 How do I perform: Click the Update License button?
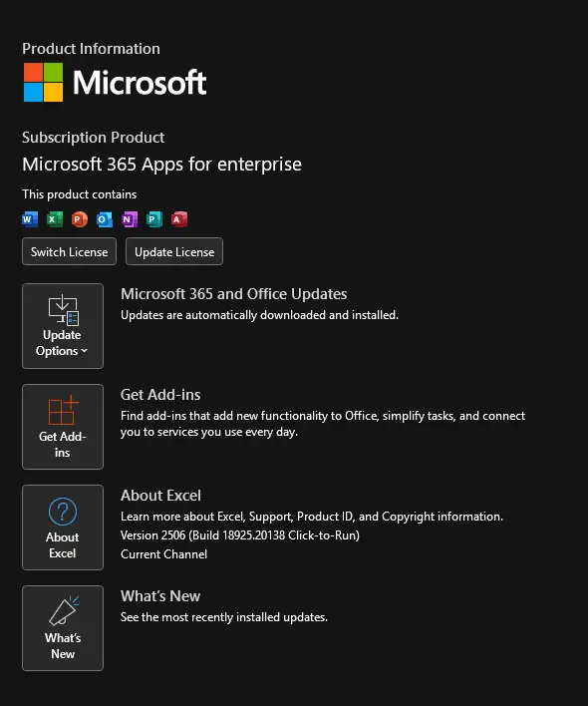point(174,251)
